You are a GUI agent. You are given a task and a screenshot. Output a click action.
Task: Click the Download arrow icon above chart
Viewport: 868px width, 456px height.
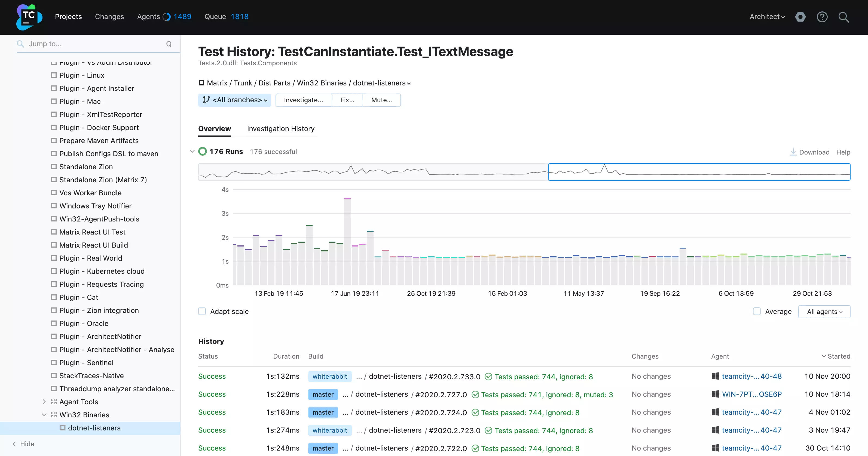coord(793,152)
